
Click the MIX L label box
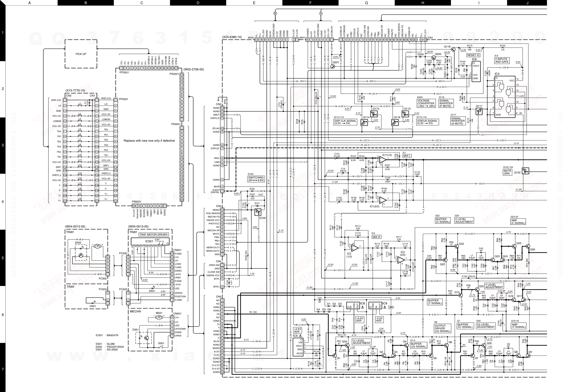point(407,156)
